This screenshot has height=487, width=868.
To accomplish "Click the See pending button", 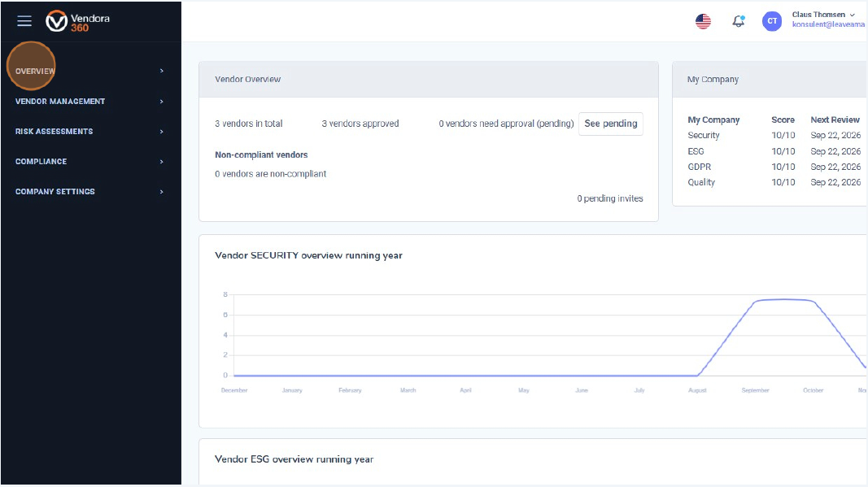I will (609, 124).
